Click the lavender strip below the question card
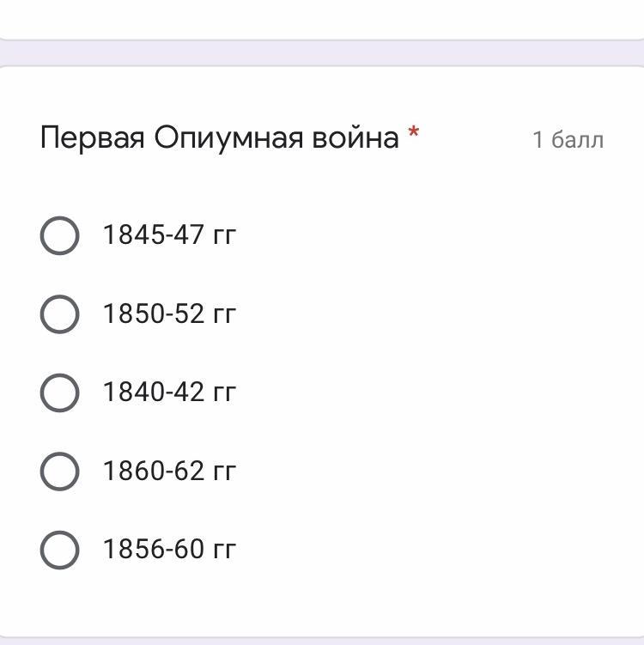The height and width of the screenshot is (645, 644). tap(322, 641)
